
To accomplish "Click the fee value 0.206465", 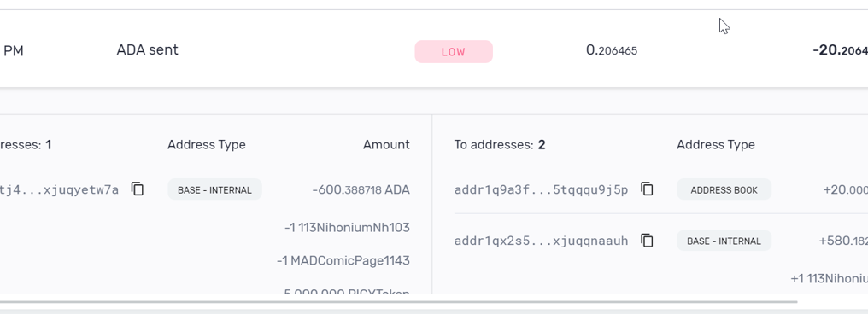I will pos(612,50).
